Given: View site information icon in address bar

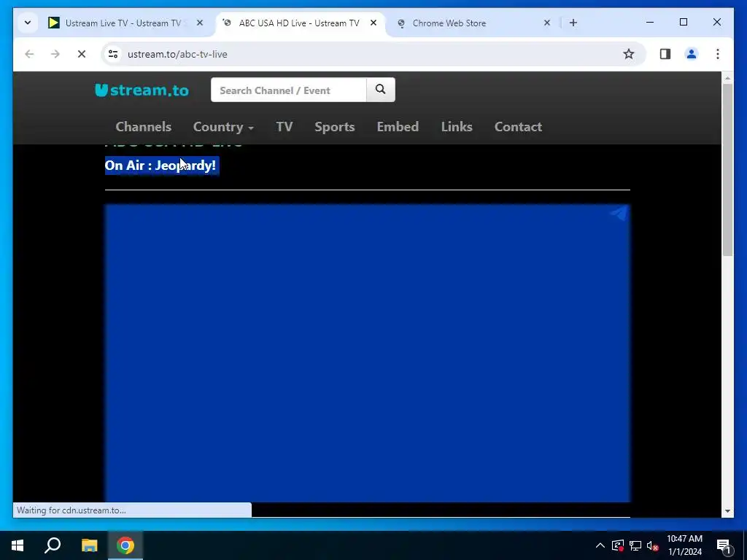Looking at the screenshot, I should 113,54.
